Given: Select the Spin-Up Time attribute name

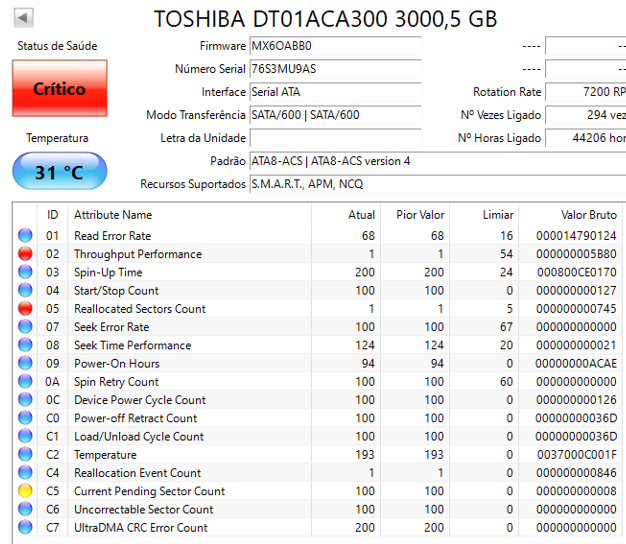Looking at the screenshot, I should click(108, 273).
